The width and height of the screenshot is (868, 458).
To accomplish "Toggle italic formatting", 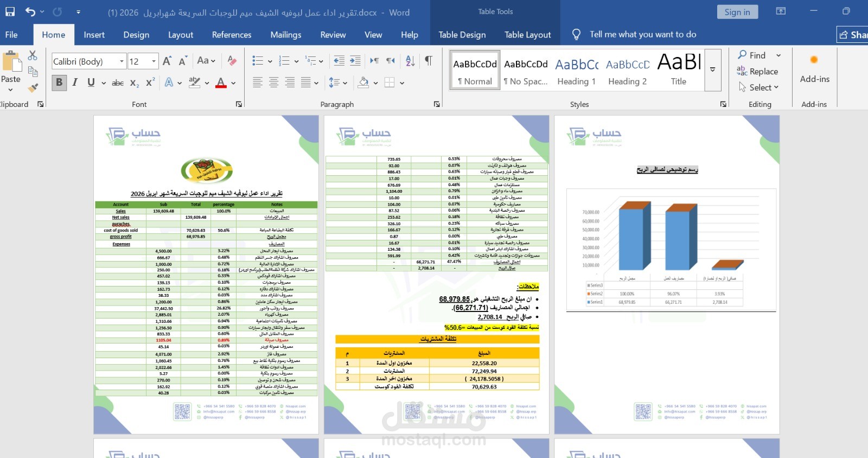I will click(x=75, y=82).
